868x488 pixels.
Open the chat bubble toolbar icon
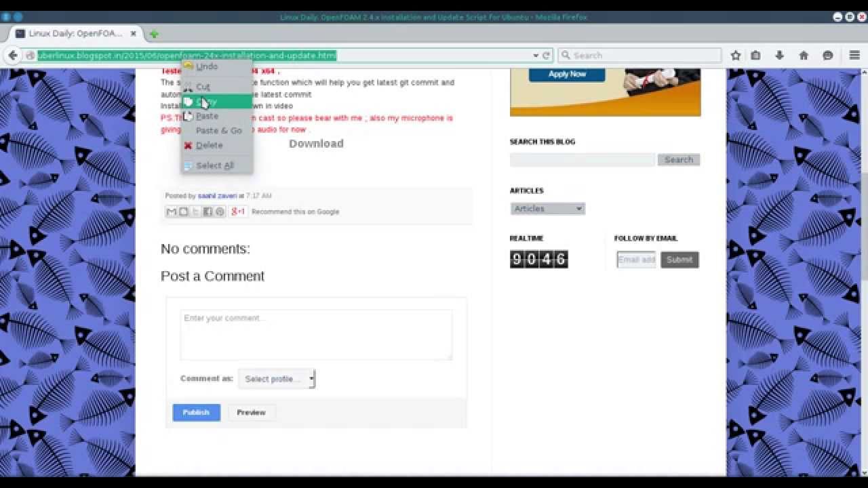[827, 56]
